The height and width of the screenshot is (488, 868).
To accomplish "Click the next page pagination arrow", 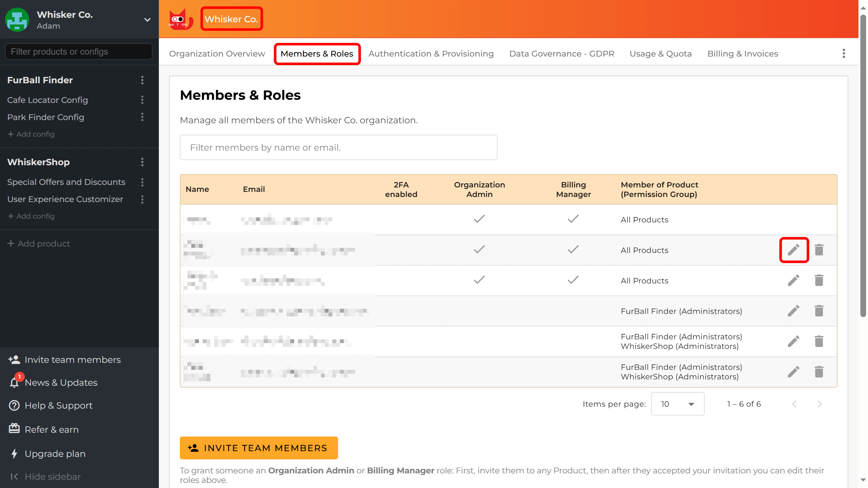I will click(820, 404).
